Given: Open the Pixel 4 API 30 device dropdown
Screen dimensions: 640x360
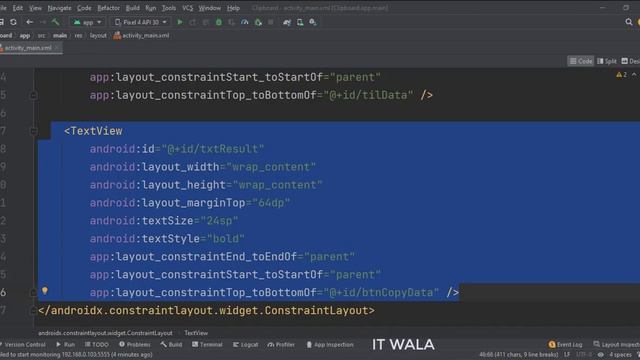Looking at the screenshot, I should [141, 22].
